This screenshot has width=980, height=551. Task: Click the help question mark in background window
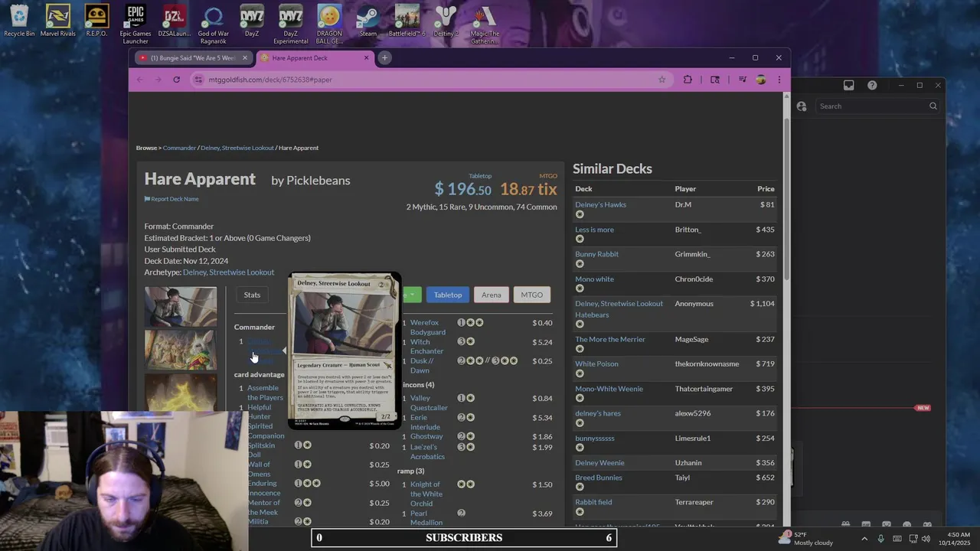click(872, 85)
